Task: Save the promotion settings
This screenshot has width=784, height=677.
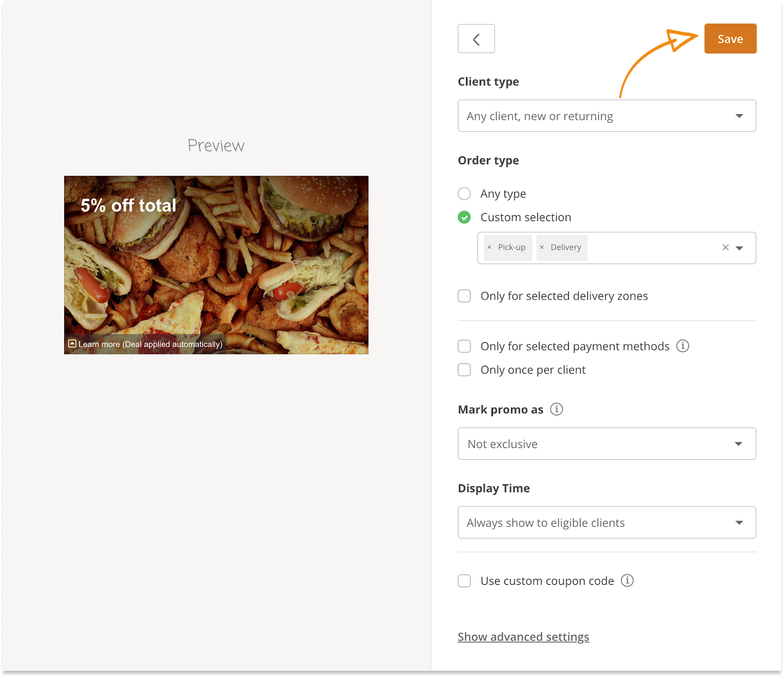Action: (x=730, y=39)
